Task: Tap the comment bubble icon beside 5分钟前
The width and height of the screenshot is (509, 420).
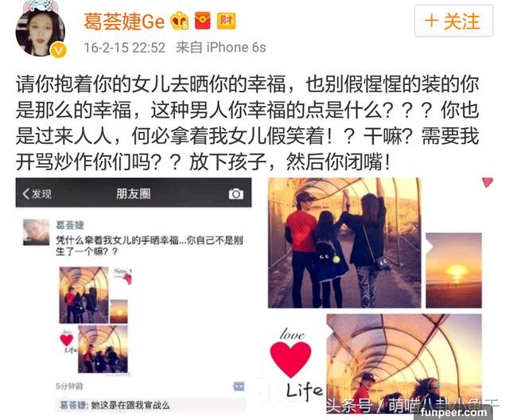Action: coord(239,387)
